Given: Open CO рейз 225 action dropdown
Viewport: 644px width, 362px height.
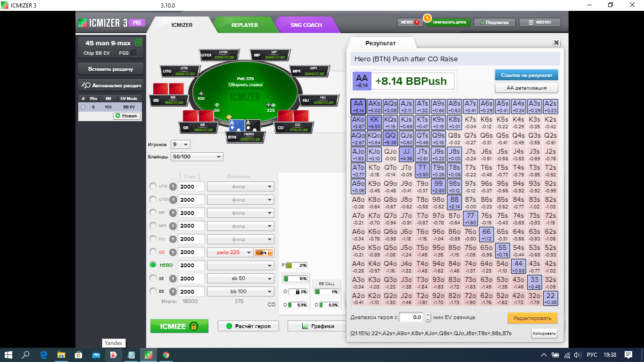Looking at the screenshot, I should pos(230,252).
